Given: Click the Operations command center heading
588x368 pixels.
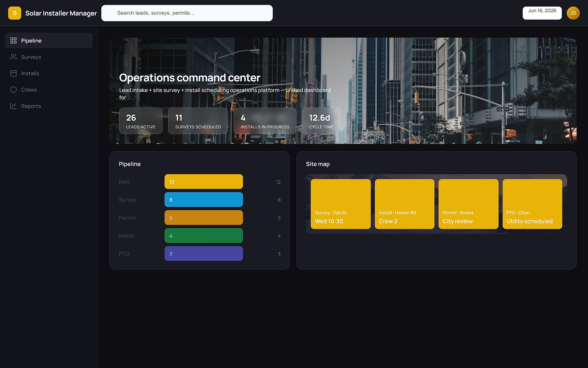Looking at the screenshot, I should [x=189, y=78].
